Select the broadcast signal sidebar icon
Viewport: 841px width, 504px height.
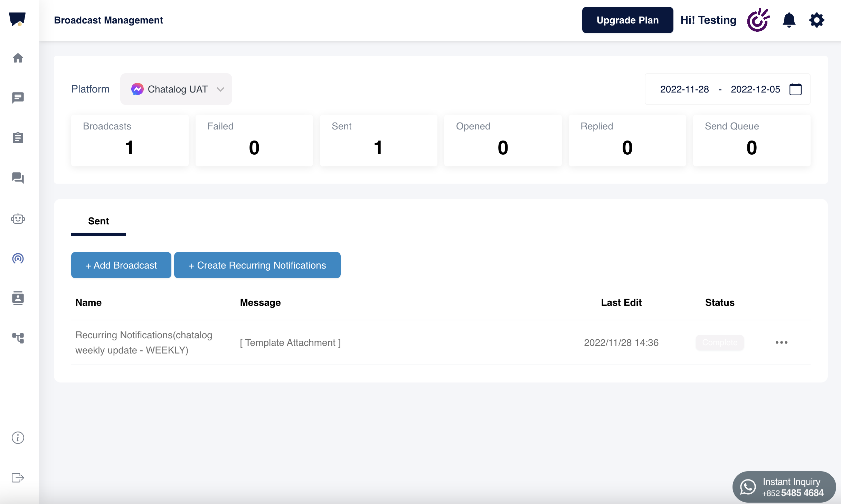[x=18, y=259]
